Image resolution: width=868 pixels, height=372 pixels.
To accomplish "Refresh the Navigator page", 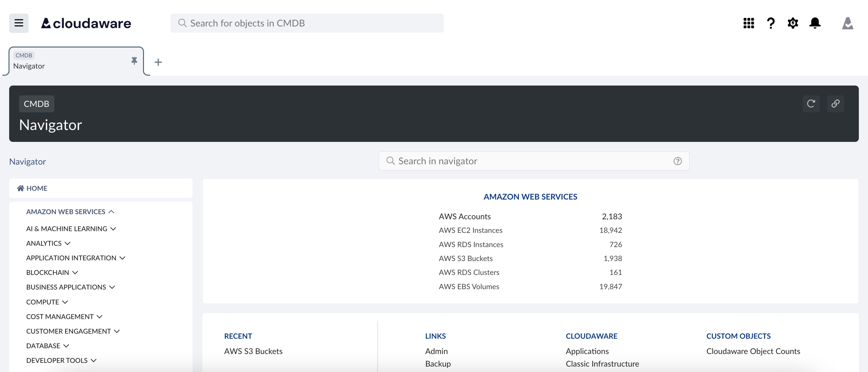I will click(811, 104).
